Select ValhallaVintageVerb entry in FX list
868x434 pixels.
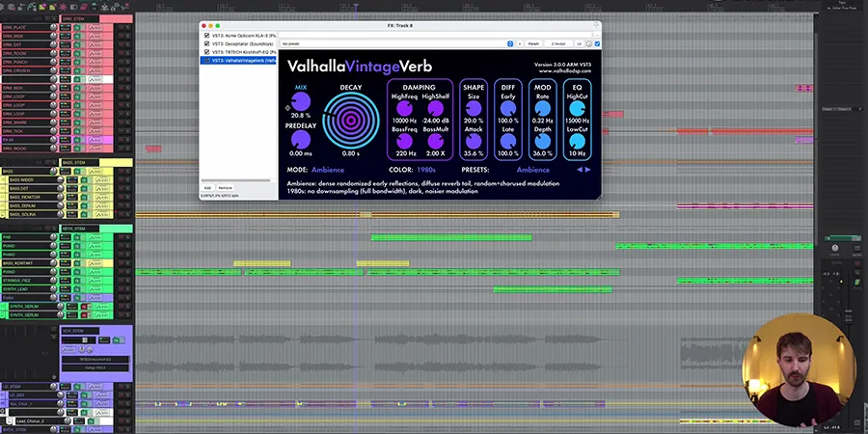pos(243,60)
